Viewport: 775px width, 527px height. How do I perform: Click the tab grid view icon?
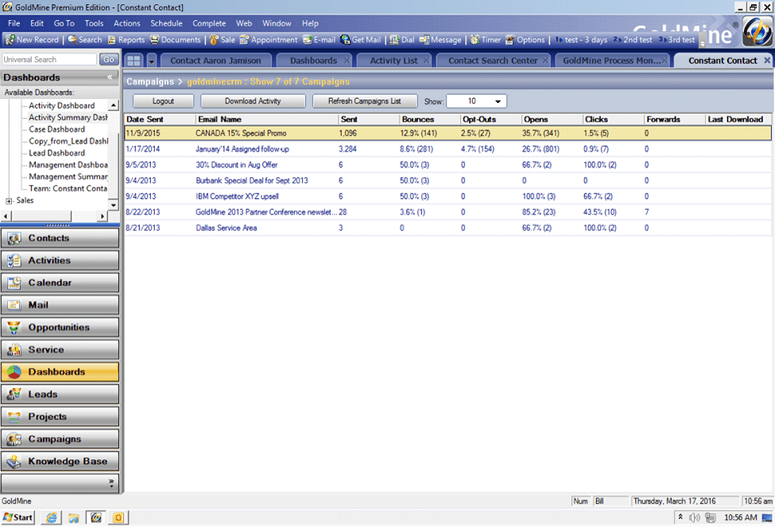134,60
